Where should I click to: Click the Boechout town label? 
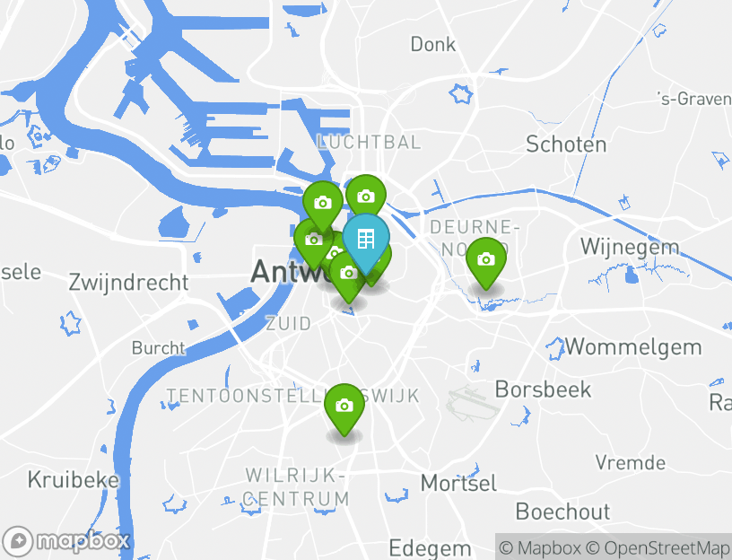point(562,512)
